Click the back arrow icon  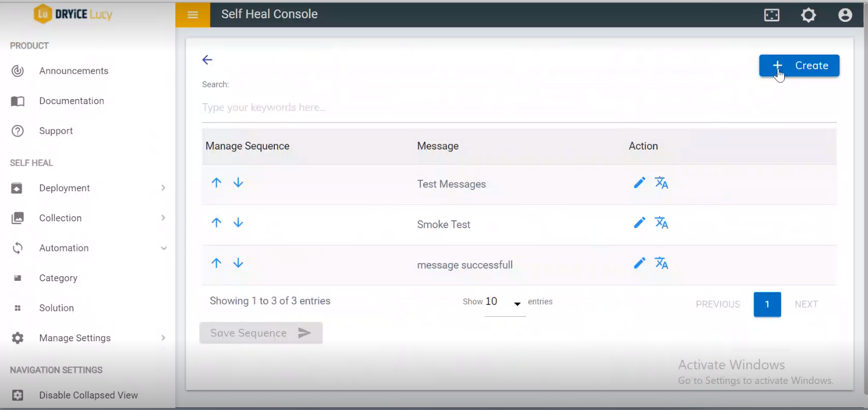(207, 60)
